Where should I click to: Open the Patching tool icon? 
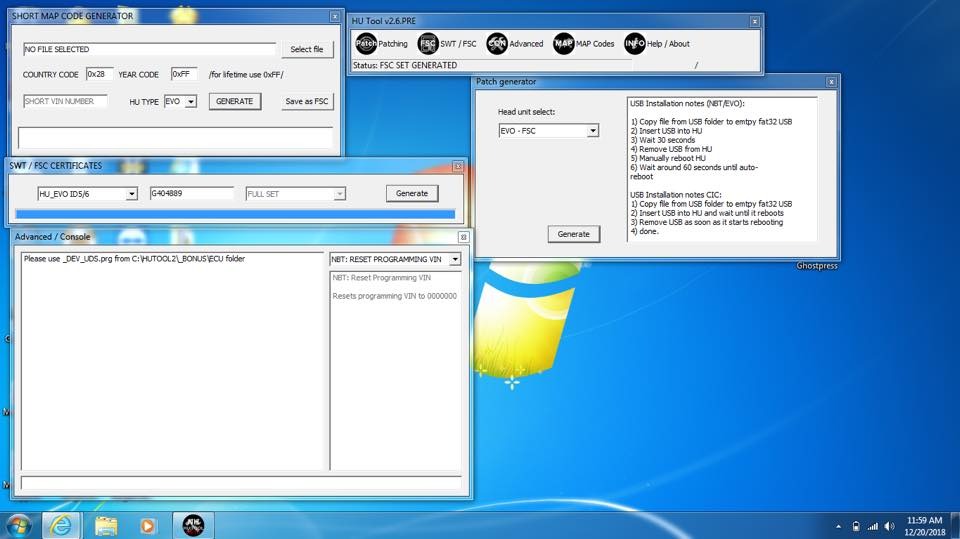pyautogui.click(x=366, y=43)
